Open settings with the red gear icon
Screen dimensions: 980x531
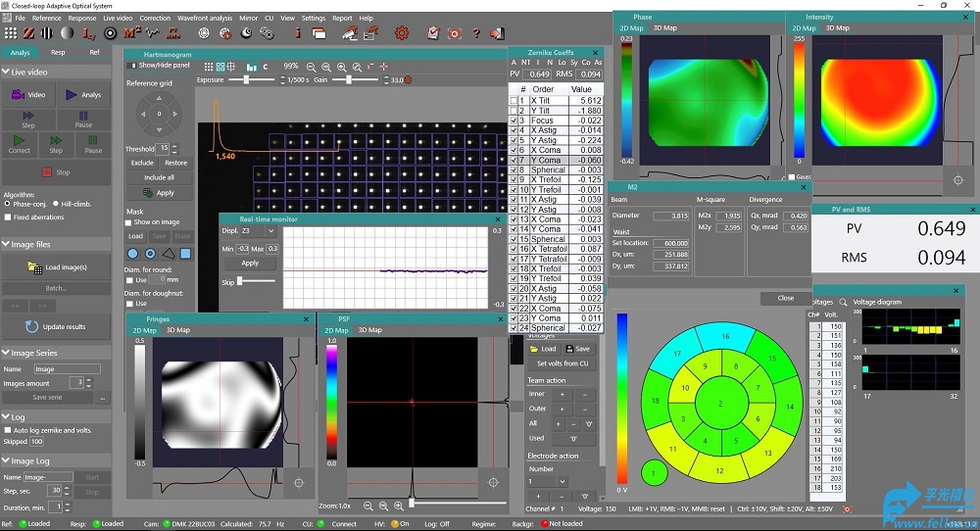coord(401,33)
